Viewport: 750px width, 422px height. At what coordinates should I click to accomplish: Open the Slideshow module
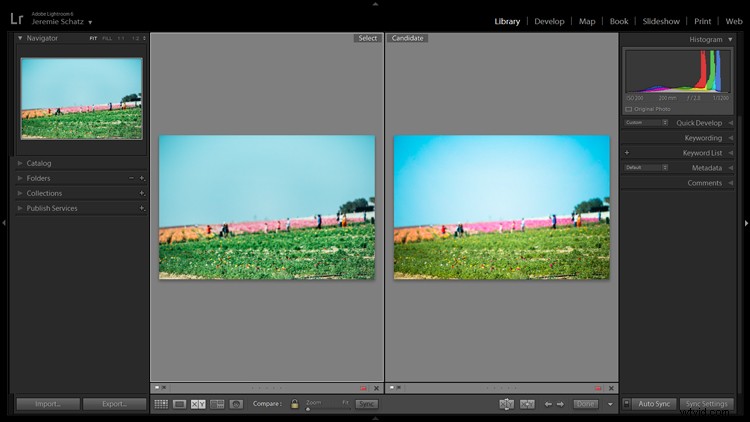pos(661,22)
